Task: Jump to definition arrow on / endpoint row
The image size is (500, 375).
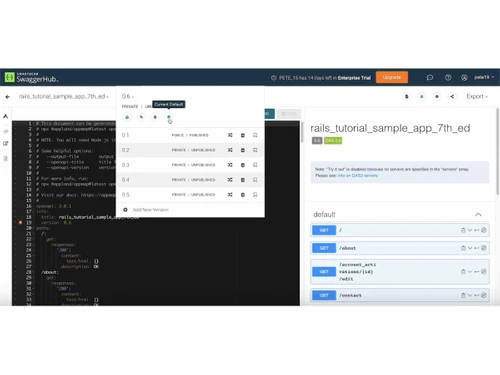Action: (x=477, y=230)
